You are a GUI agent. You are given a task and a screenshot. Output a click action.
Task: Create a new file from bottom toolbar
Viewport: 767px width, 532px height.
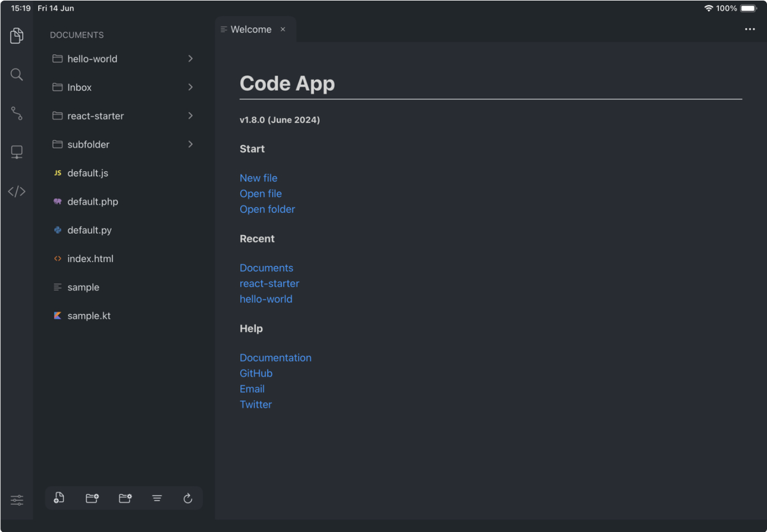[59, 498]
